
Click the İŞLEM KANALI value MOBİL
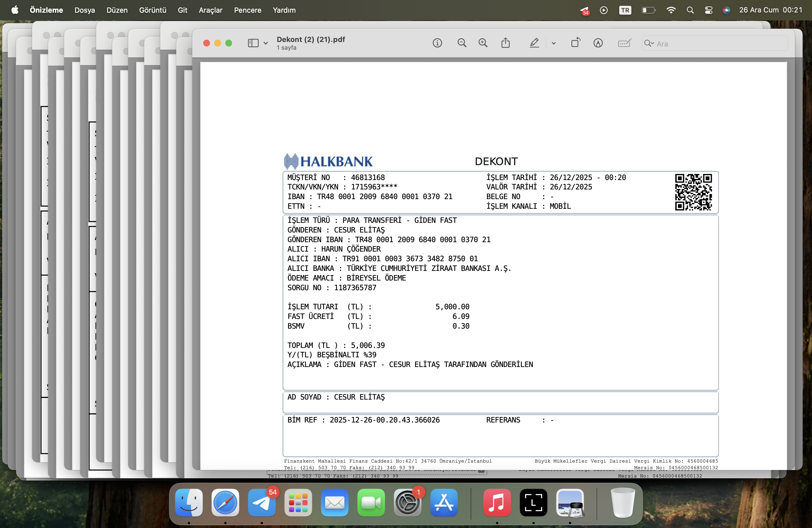click(x=560, y=206)
